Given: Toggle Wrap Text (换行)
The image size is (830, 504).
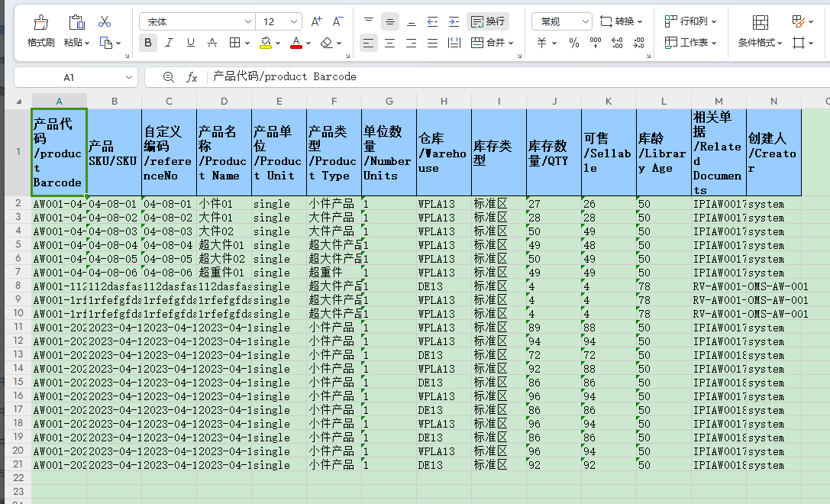Looking at the screenshot, I should pyautogui.click(x=488, y=21).
